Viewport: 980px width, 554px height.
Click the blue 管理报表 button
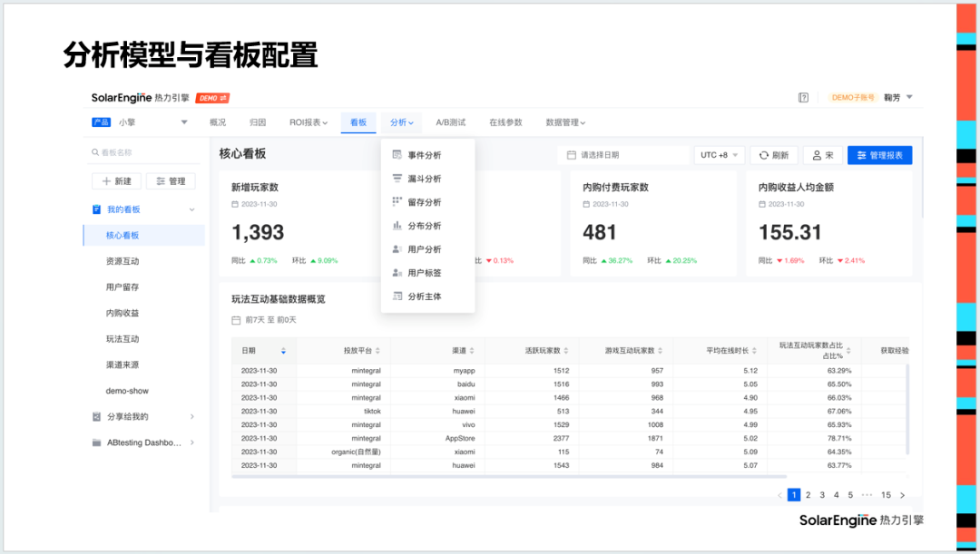[880, 155]
